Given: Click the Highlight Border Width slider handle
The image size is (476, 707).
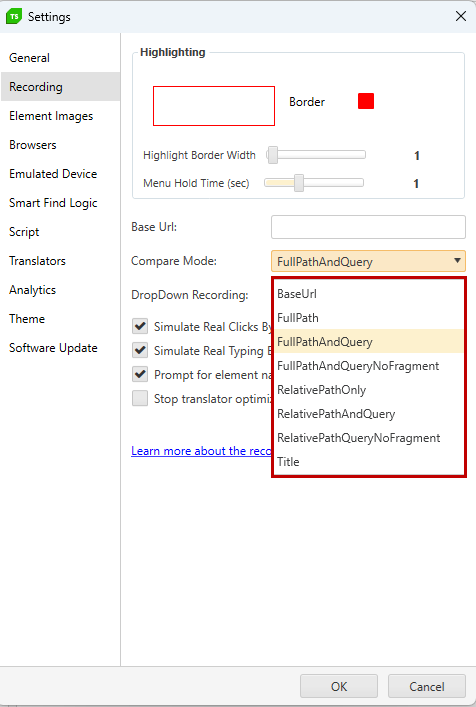Looking at the screenshot, I should (x=272, y=155).
